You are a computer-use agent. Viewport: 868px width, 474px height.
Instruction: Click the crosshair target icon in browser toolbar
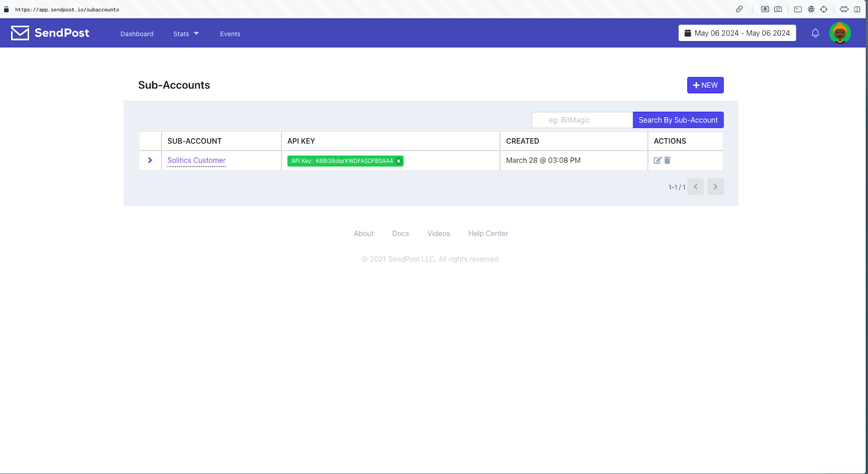point(824,9)
